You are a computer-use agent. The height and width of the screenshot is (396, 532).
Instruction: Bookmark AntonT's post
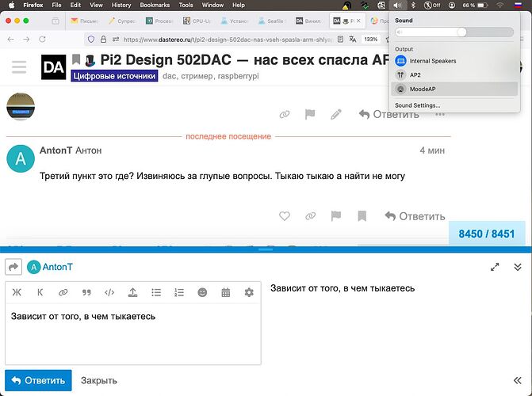pos(362,216)
